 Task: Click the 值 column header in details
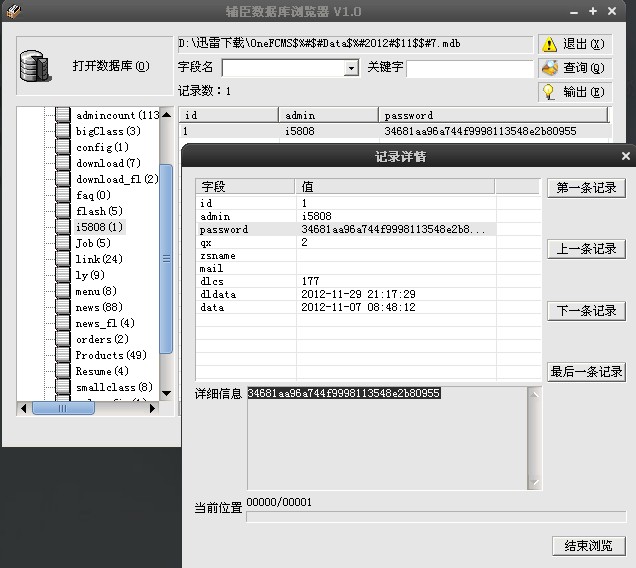coord(395,187)
